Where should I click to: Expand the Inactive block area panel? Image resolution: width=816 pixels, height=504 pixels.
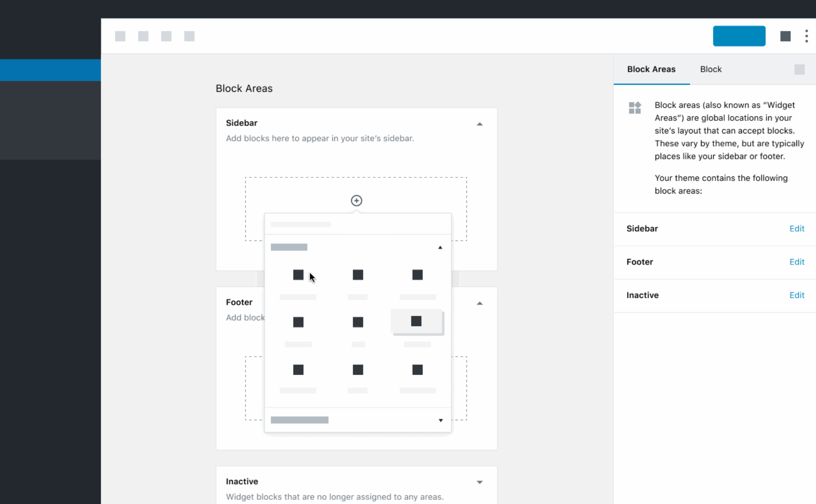point(479,482)
